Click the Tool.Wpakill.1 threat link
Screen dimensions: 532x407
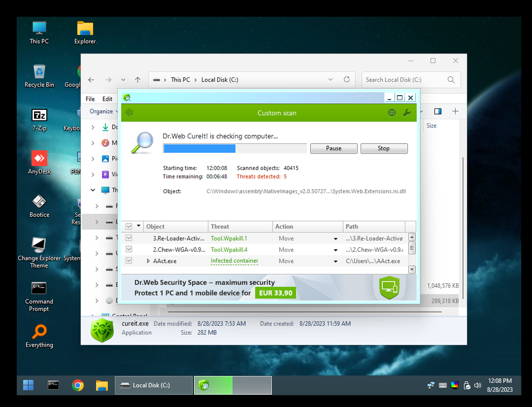(x=229, y=238)
